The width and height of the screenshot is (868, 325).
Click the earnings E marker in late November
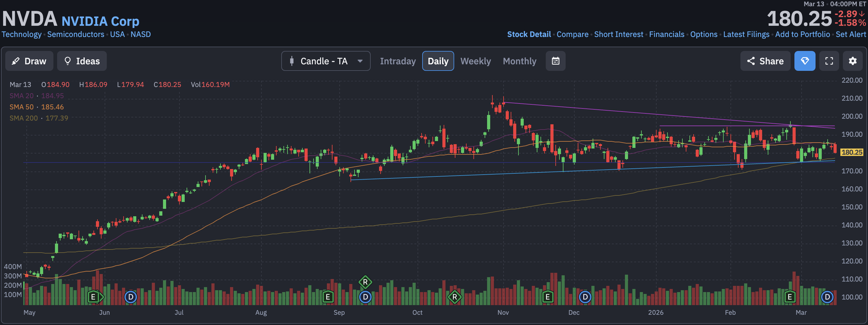548,297
